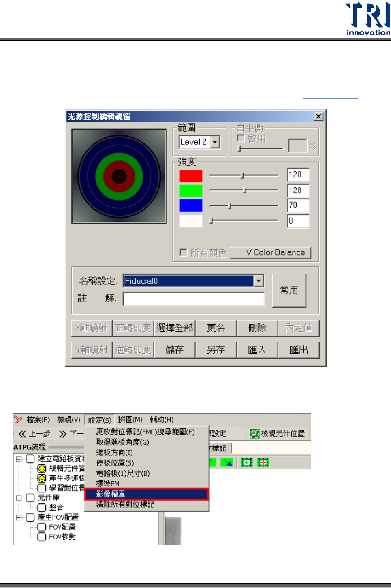
Task: Click the red intensity value field 120
Action: pos(298,175)
